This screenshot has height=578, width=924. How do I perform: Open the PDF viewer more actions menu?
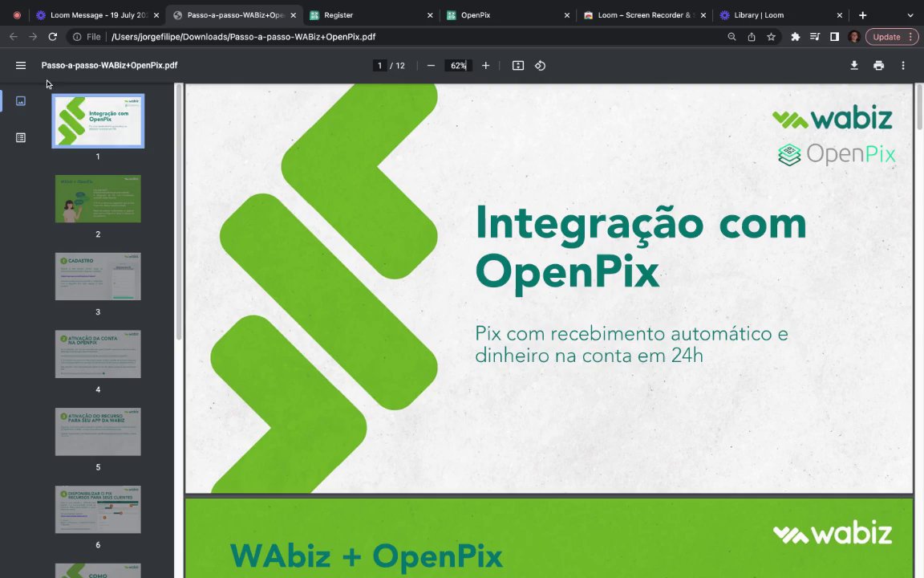(903, 66)
